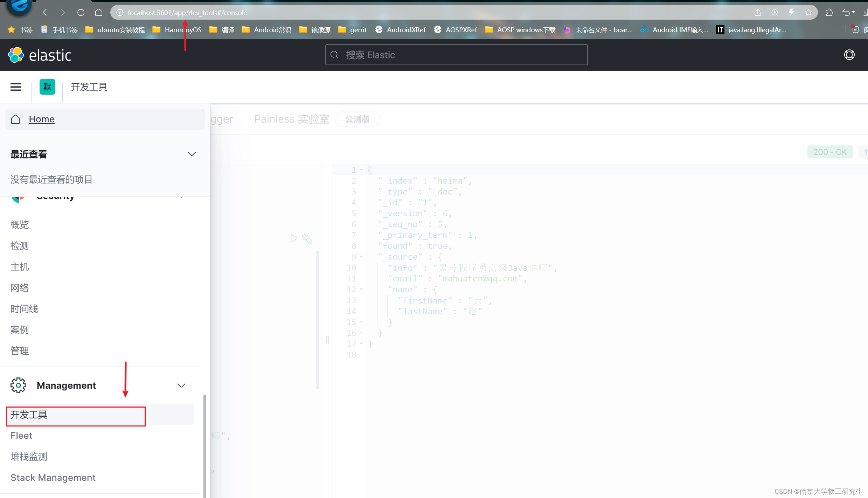Viewport: 868px width, 498px height.
Task: Open 堆栈监测 in Management menu
Action: point(29,457)
